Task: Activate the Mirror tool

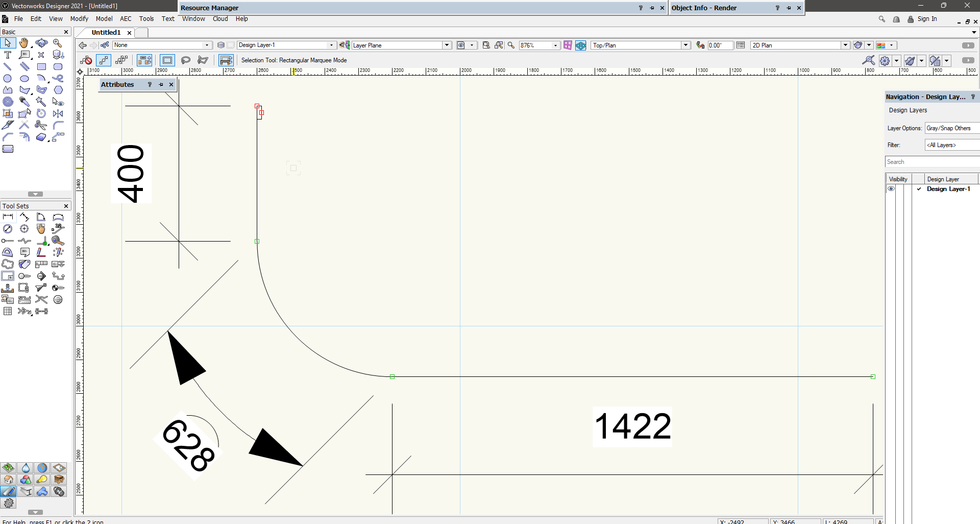Action: (58, 113)
